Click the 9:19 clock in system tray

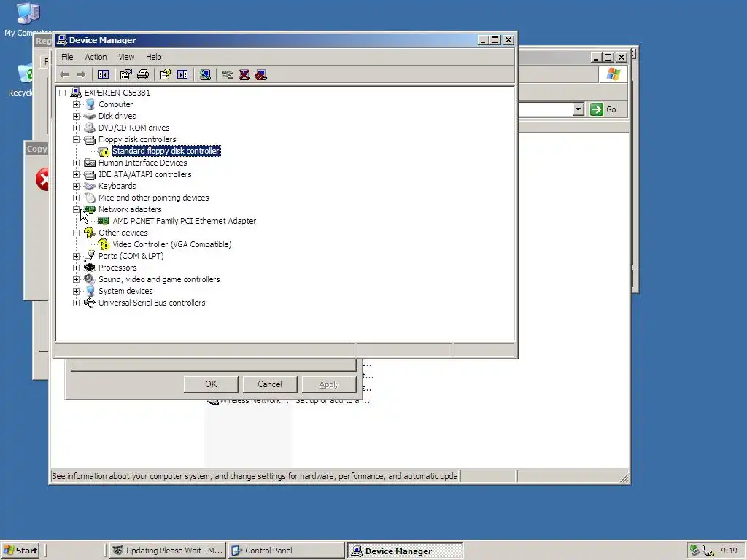coord(729,551)
